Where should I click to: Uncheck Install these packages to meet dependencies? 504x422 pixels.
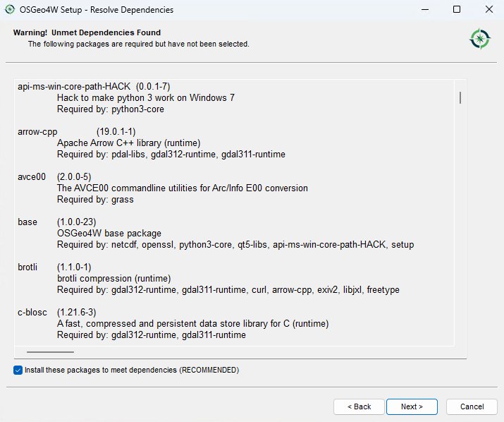point(18,370)
